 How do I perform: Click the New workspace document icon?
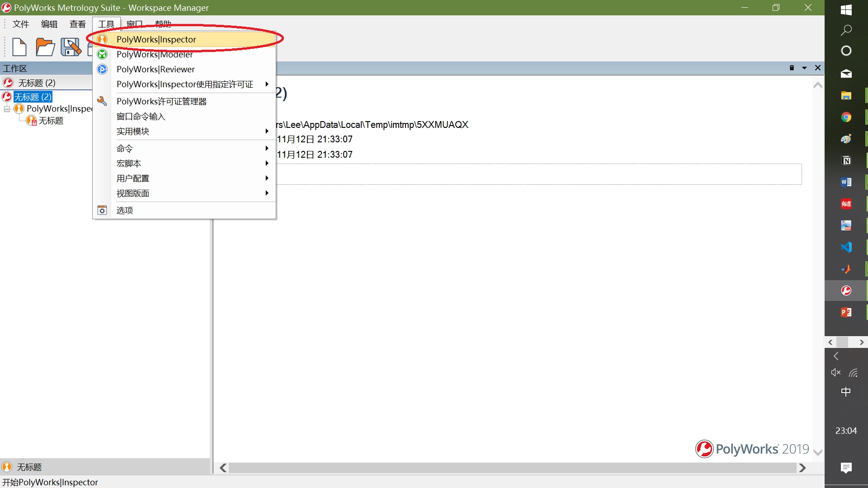19,47
